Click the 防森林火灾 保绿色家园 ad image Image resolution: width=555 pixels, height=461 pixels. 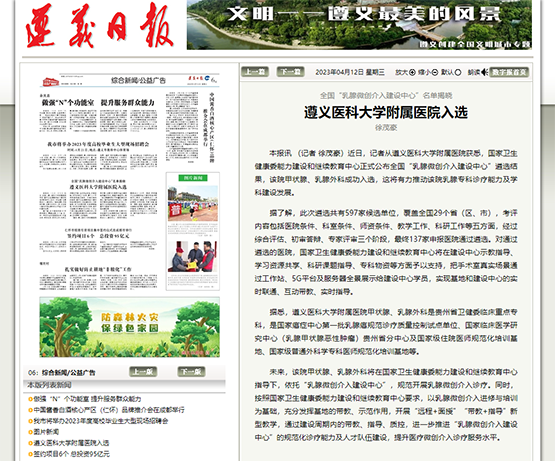pos(130,327)
